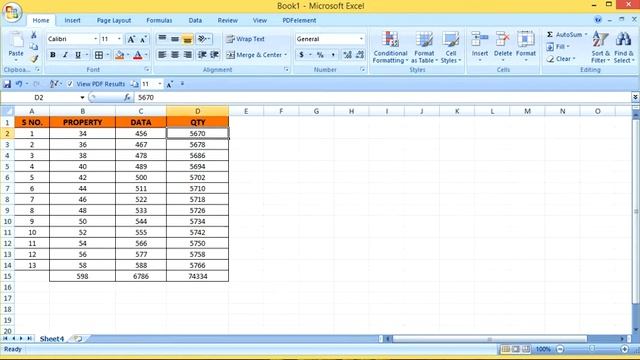Open the font size dropdown in ribbon
Image resolution: width=640 pixels, height=360 pixels.
pyautogui.click(x=119, y=39)
